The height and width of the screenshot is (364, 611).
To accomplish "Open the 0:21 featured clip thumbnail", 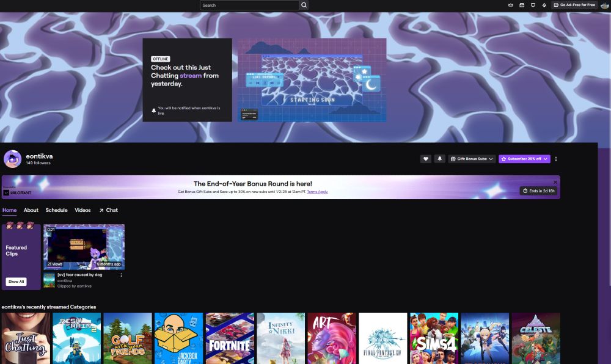I will coord(84,247).
